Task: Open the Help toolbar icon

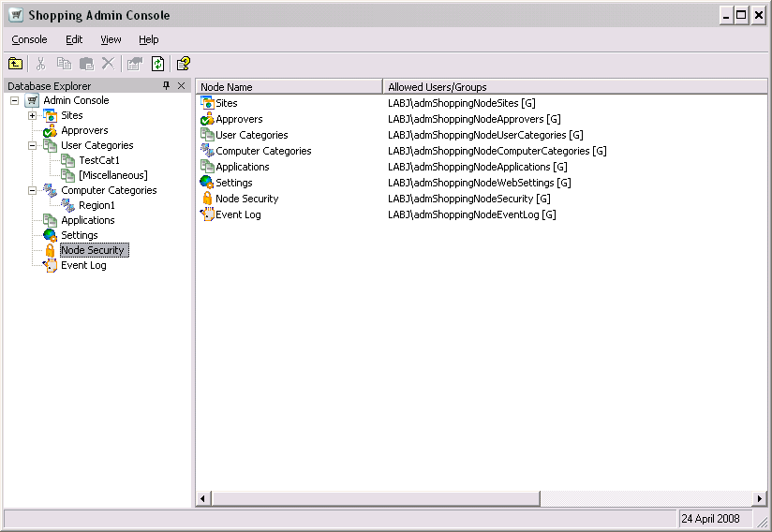Action: (183, 64)
